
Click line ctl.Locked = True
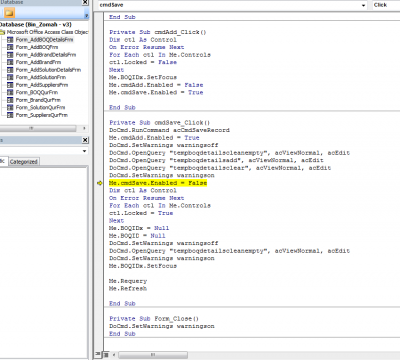click(x=141, y=213)
